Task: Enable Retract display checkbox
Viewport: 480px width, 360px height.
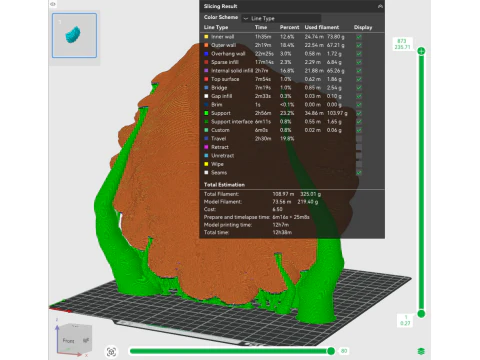Action: [x=359, y=147]
